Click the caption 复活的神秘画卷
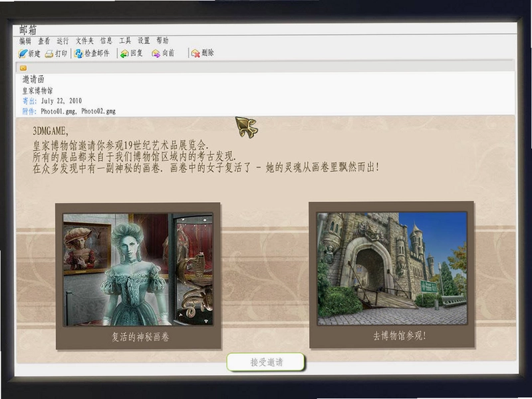The image size is (532, 399). click(x=140, y=337)
